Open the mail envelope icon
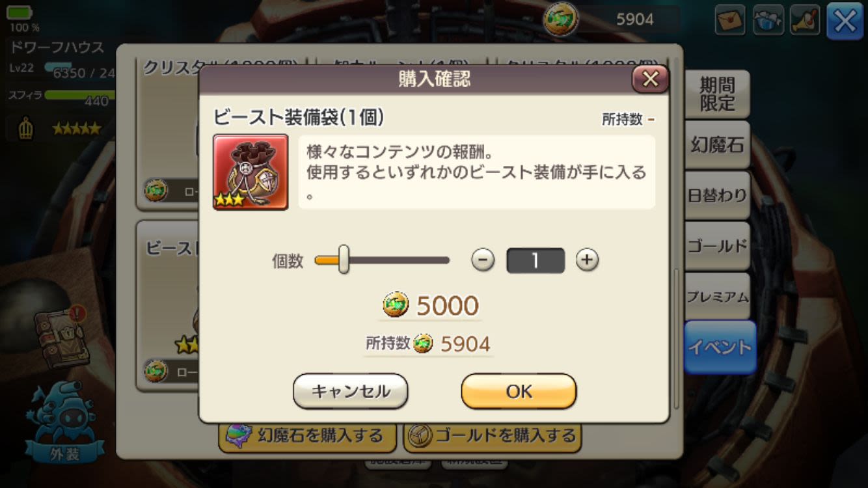Image resolution: width=868 pixels, height=488 pixels. pyautogui.click(x=730, y=20)
